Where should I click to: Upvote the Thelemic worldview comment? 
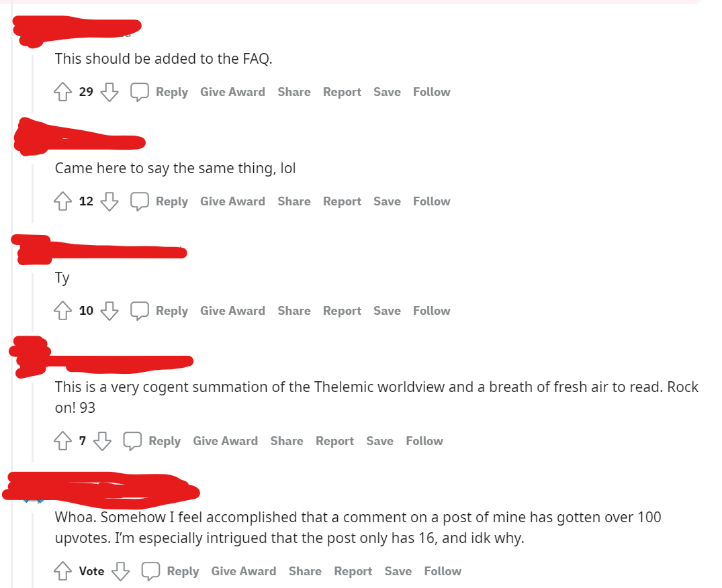pyautogui.click(x=62, y=441)
